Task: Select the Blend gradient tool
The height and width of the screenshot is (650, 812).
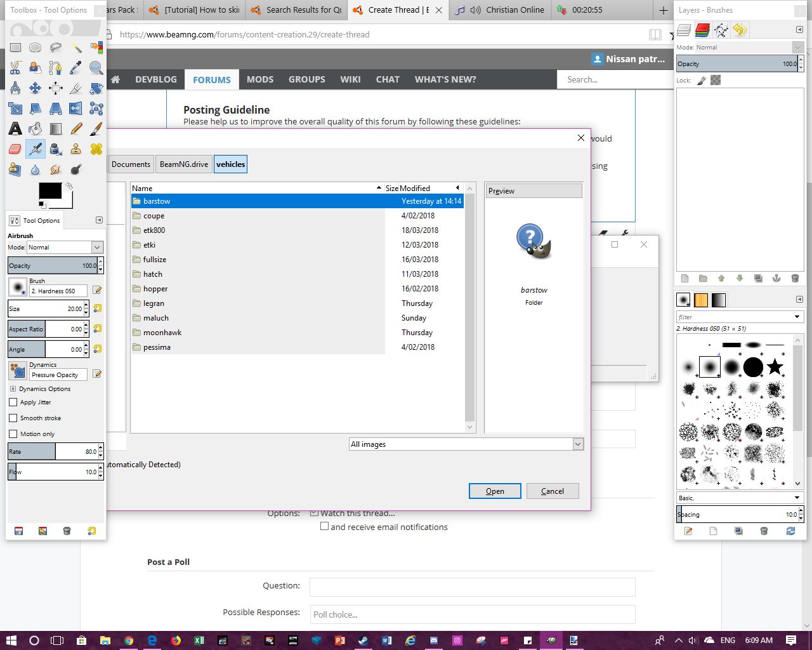Action: pos(56,129)
